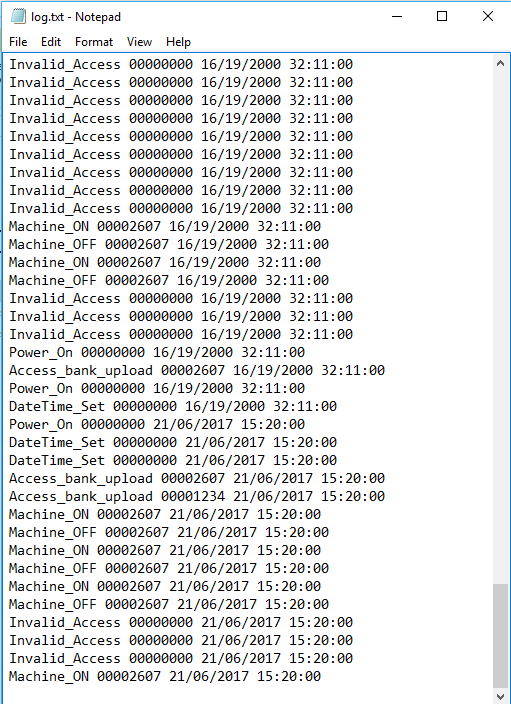Click the Notepad icon in title bar

tap(18, 17)
